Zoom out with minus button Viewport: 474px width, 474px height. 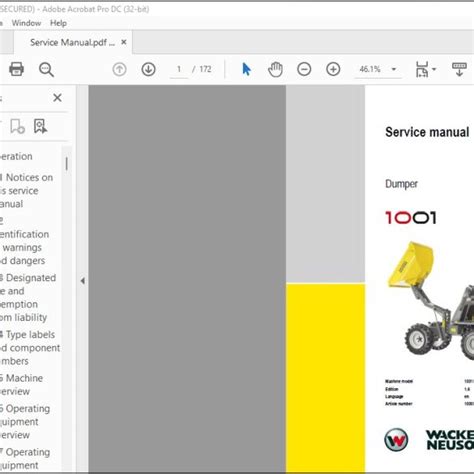(304, 69)
